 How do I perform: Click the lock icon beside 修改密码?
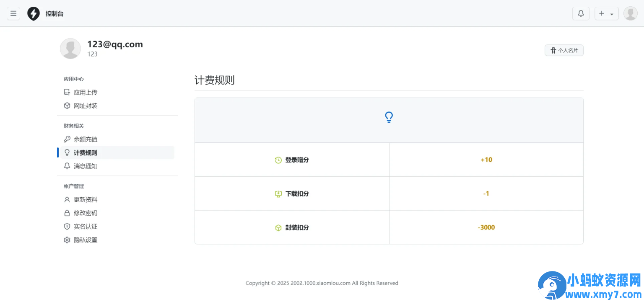coord(67,213)
